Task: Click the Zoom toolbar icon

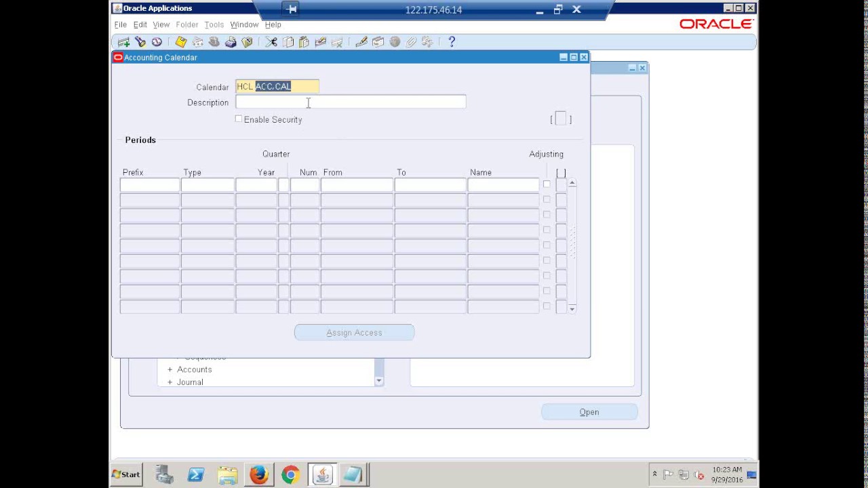Action: tap(378, 42)
